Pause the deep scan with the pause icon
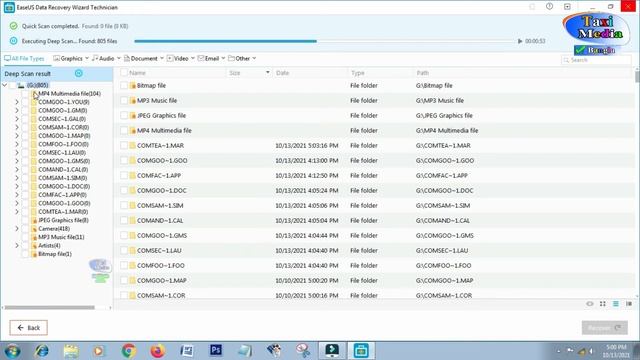 [13, 41]
